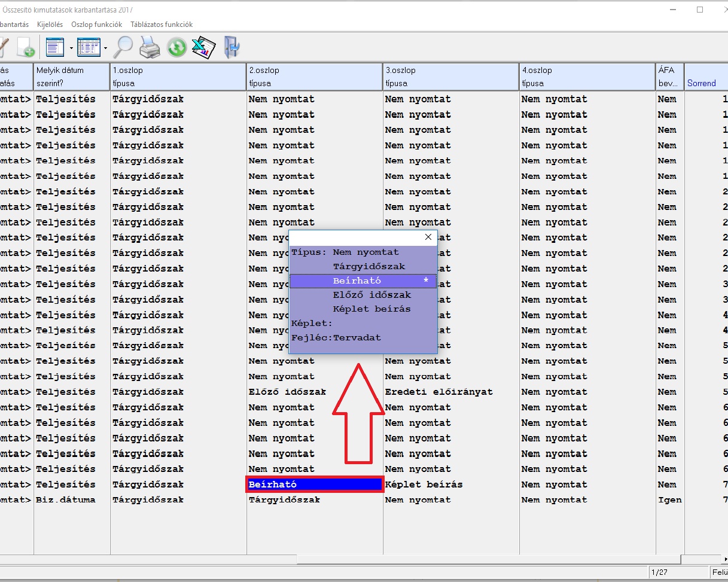Open the form view toolbar icon
The image size is (728, 582).
coord(55,47)
